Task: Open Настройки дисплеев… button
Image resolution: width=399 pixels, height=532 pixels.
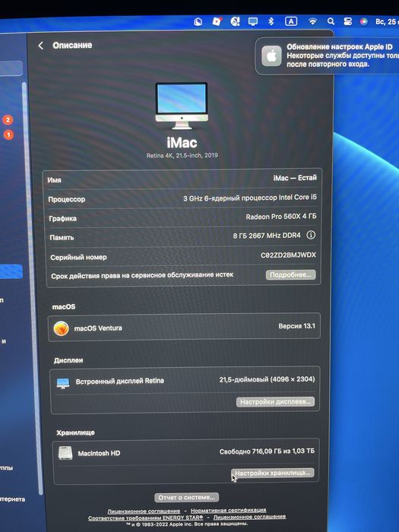Action: 275,402
